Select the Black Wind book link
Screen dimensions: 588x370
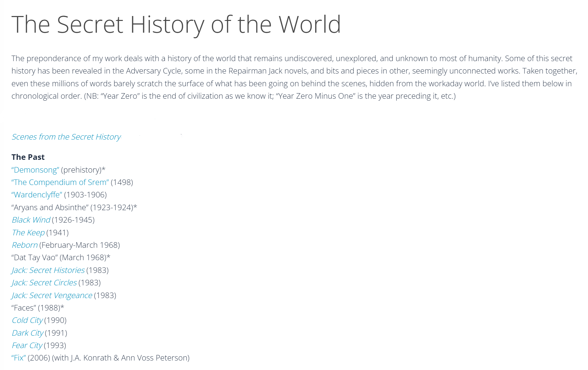click(31, 220)
